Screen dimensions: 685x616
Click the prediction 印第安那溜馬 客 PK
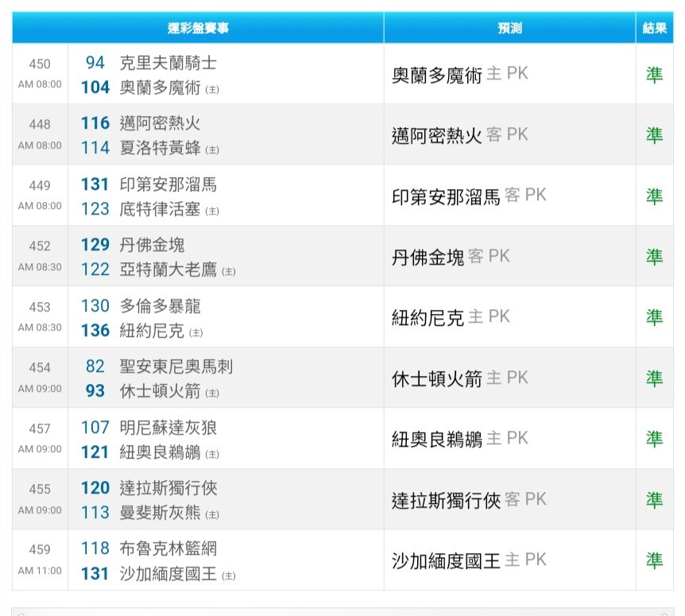pyautogui.click(x=469, y=196)
